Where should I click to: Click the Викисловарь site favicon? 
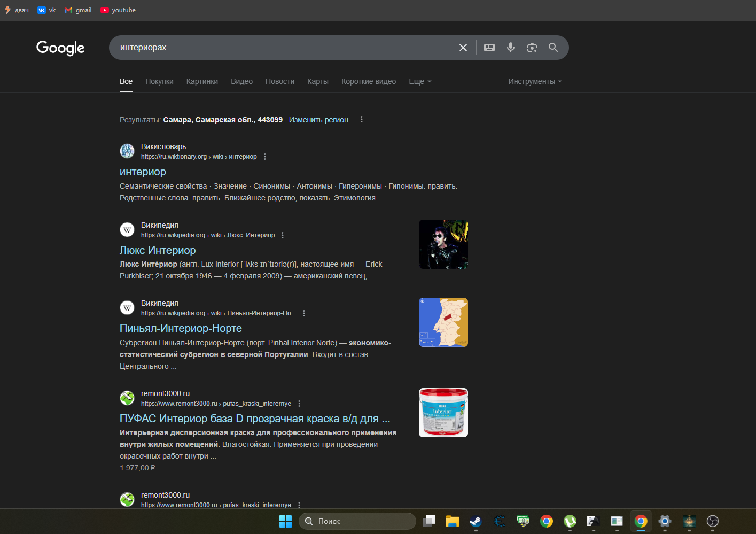[x=127, y=151]
